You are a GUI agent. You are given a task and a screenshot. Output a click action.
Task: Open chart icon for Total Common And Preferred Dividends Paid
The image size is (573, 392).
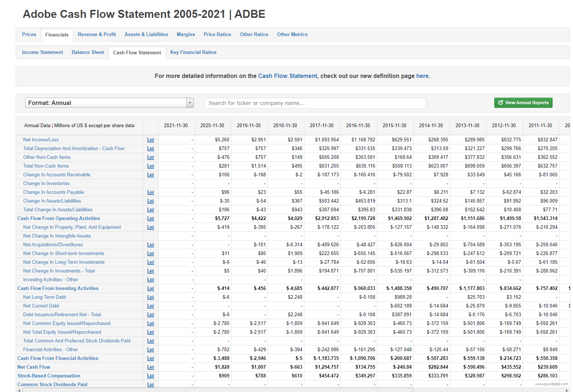[151, 341]
